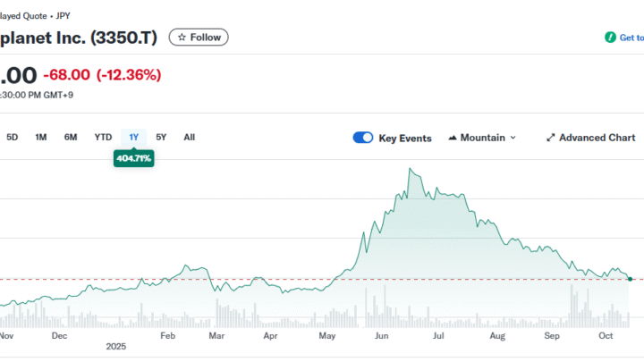This screenshot has width=644, height=362.
Task: Click the Mountain chart icon
Action: (x=453, y=138)
